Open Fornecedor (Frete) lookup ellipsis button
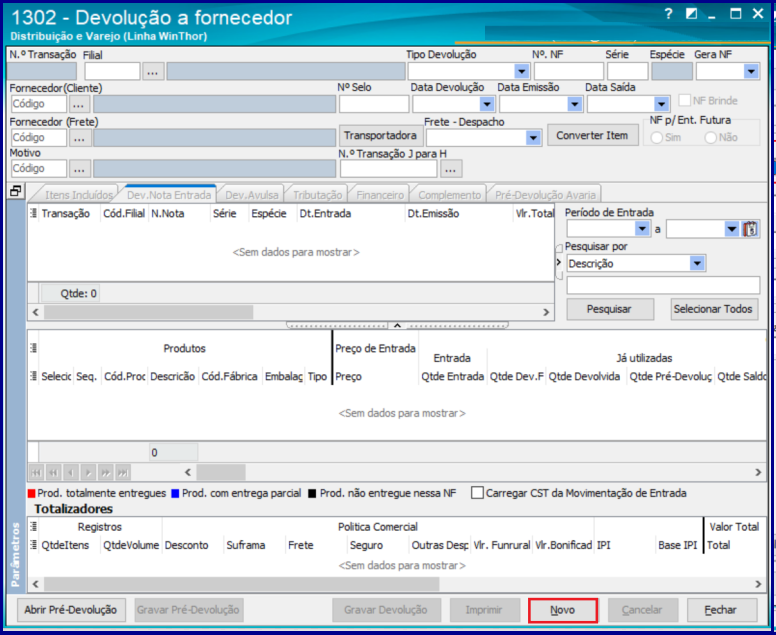Image resolution: width=776 pixels, height=635 pixels. click(80, 138)
